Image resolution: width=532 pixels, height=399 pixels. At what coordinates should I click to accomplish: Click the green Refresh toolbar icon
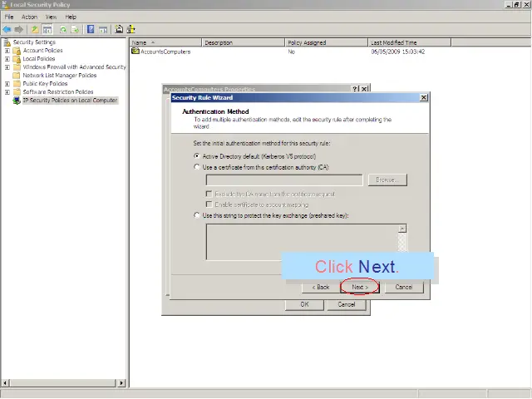click(x=63, y=30)
